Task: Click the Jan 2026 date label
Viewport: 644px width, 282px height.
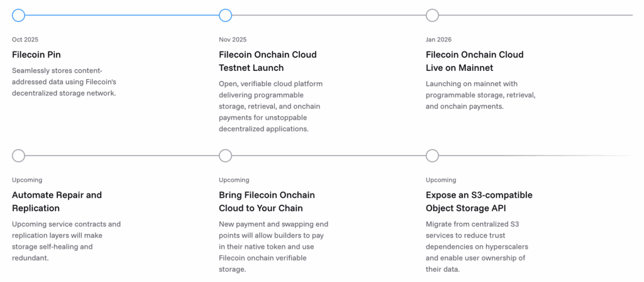Action: (x=439, y=40)
